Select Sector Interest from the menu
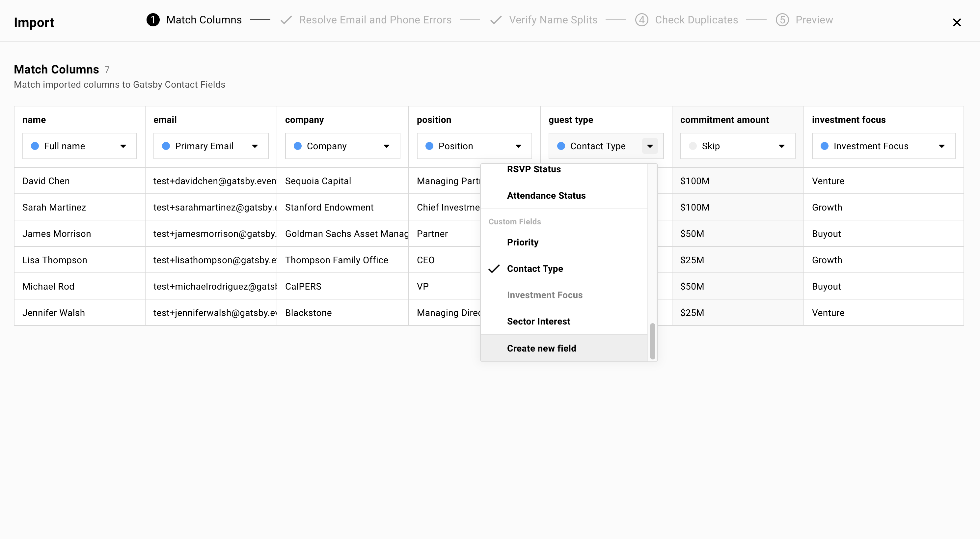This screenshot has width=980, height=539. point(538,321)
